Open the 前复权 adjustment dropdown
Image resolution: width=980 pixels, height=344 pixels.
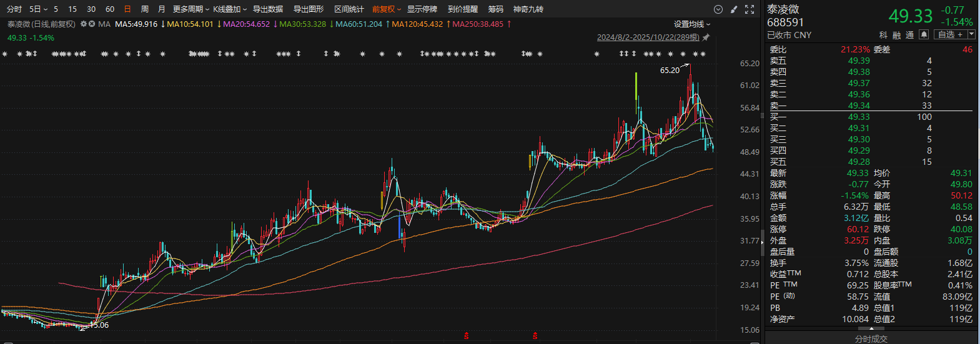(387, 9)
